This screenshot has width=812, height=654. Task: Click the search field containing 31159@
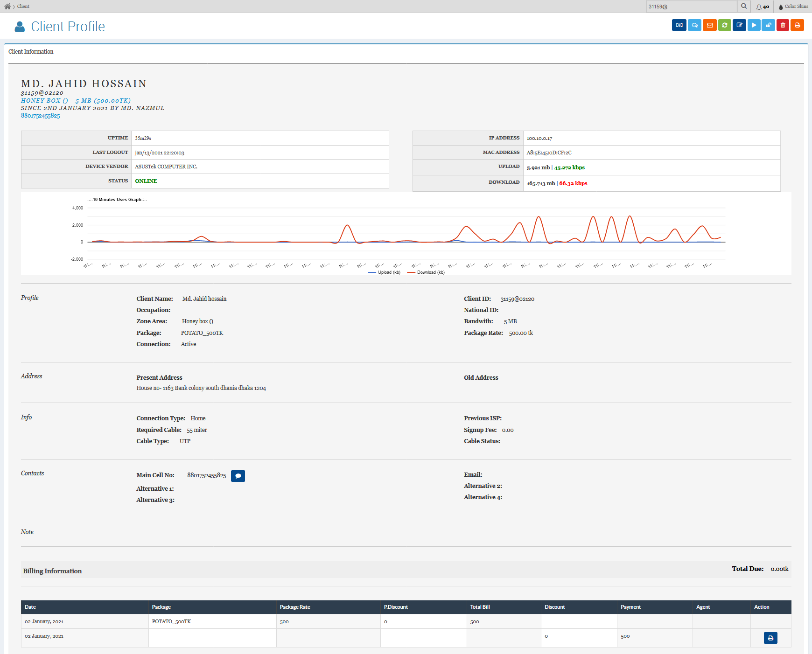point(691,7)
